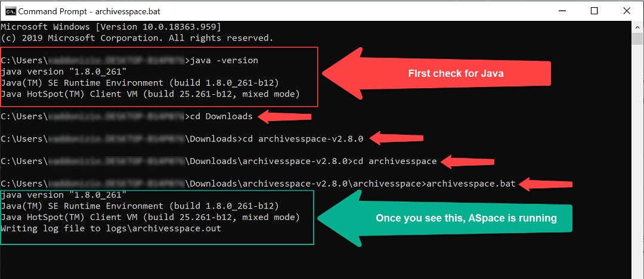Click the first 'Java HotSpot(TM) Client VM' line
Screen dimensions: 644x279
pos(150,94)
